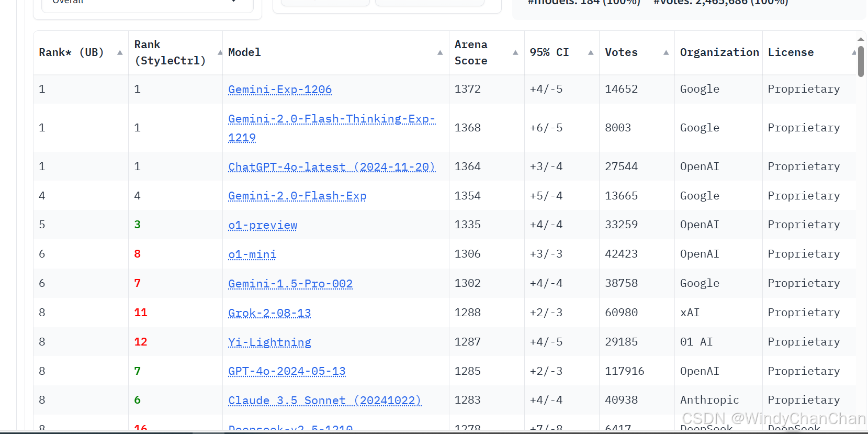The image size is (868, 434).
Task: Select votes value 60980
Action: [621, 313]
